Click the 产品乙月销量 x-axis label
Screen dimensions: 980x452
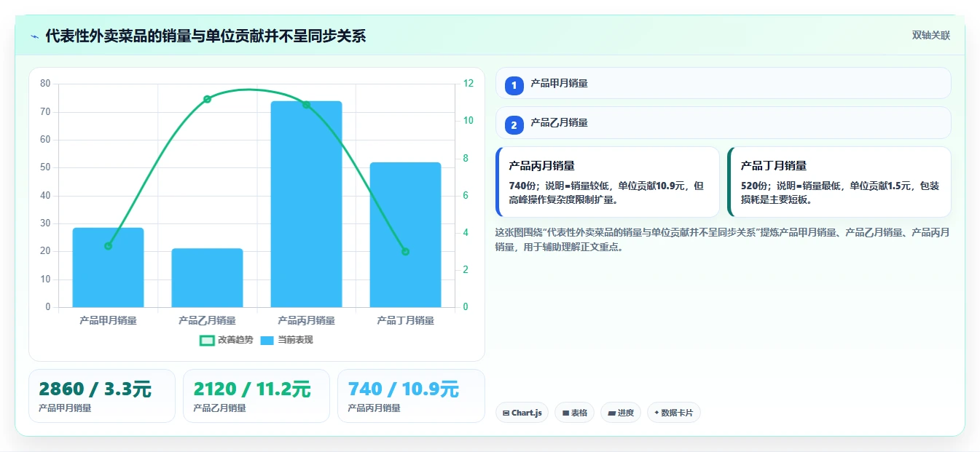click(207, 320)
